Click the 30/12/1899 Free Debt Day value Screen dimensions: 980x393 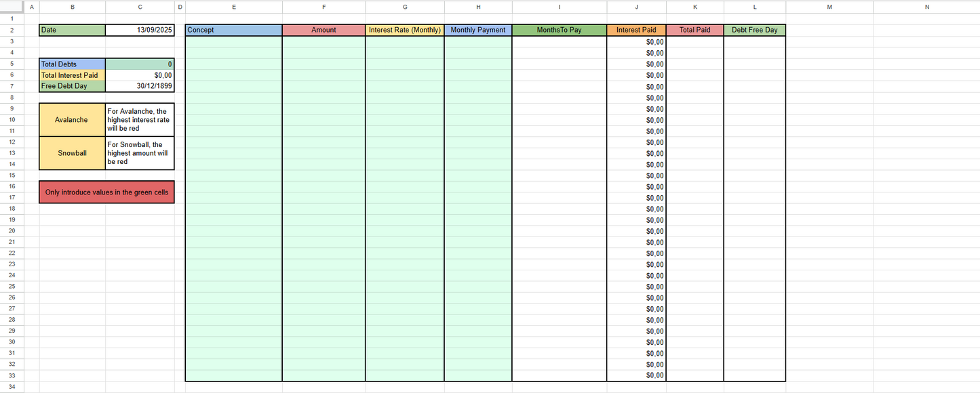[140, 86]
